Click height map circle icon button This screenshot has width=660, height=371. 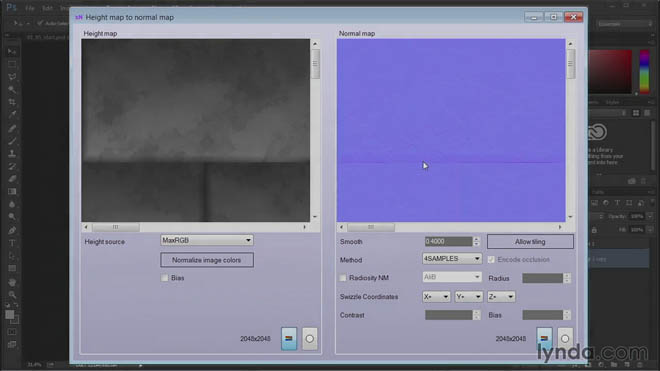pos(309,339)
